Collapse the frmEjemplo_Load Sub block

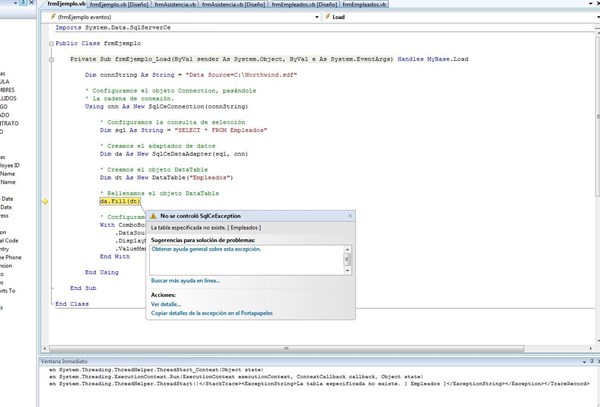click(51, 60)
